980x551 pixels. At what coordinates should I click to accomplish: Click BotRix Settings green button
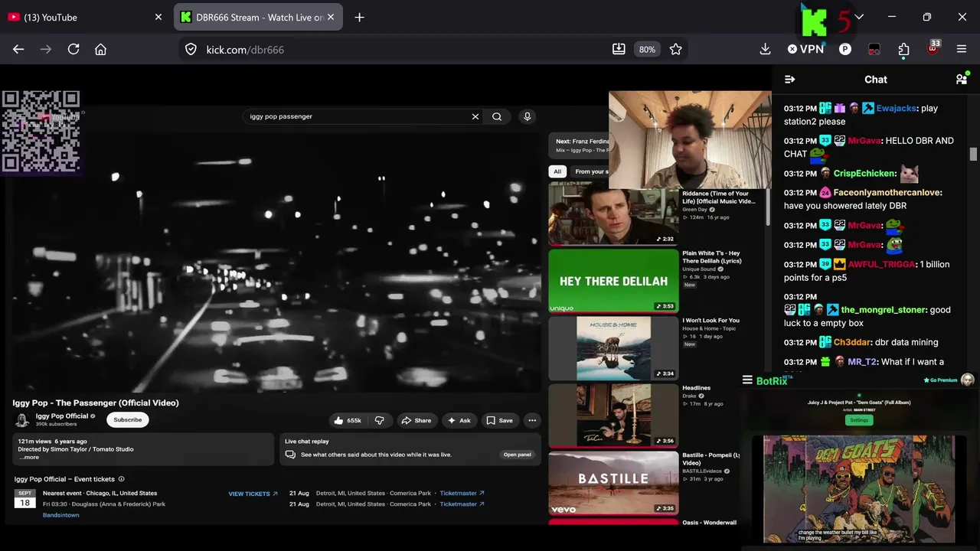859,420
